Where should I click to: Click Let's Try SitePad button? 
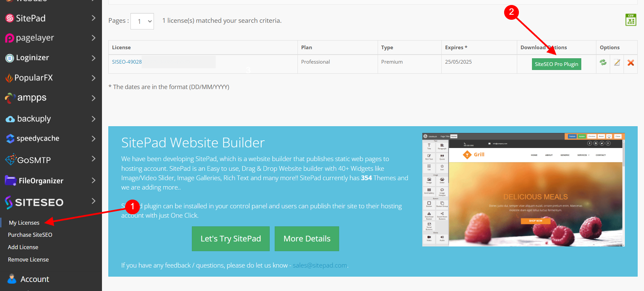[231, 239]
